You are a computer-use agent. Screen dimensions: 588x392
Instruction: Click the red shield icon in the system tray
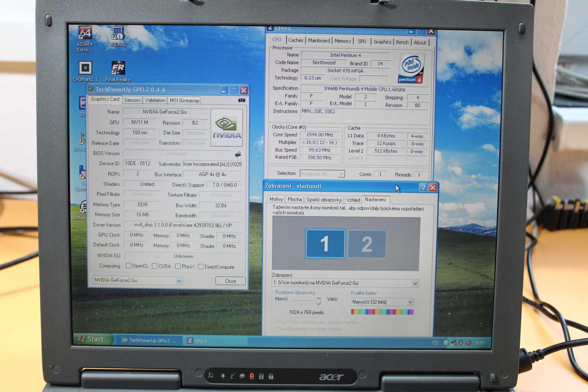(468, 343)
